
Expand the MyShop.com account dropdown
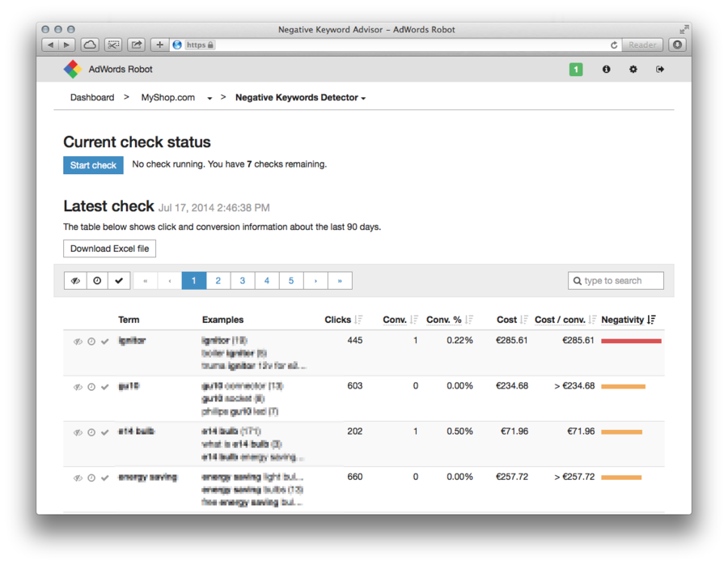(210, 98)
